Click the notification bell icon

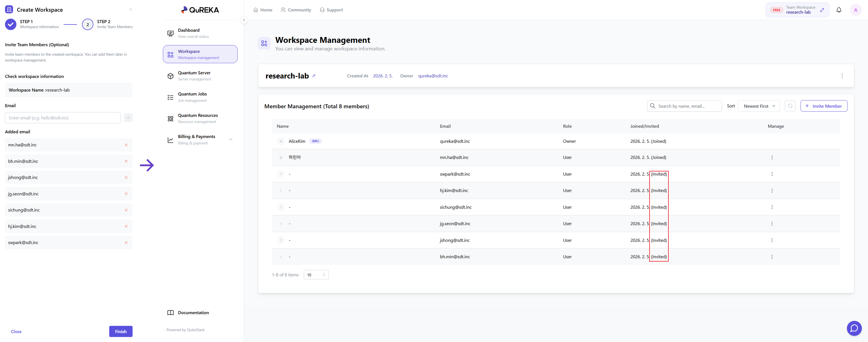[839, 10]
